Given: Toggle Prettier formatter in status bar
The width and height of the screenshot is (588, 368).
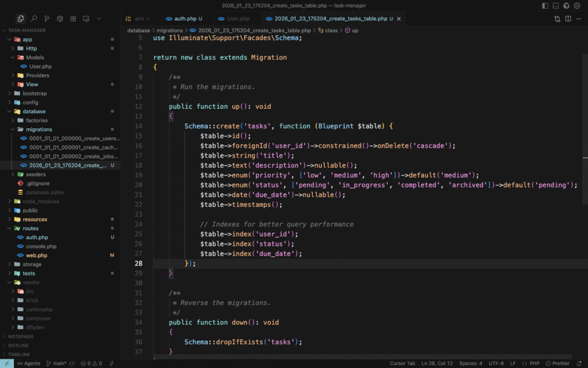Looking at the screenshot, I should (557, 363).
